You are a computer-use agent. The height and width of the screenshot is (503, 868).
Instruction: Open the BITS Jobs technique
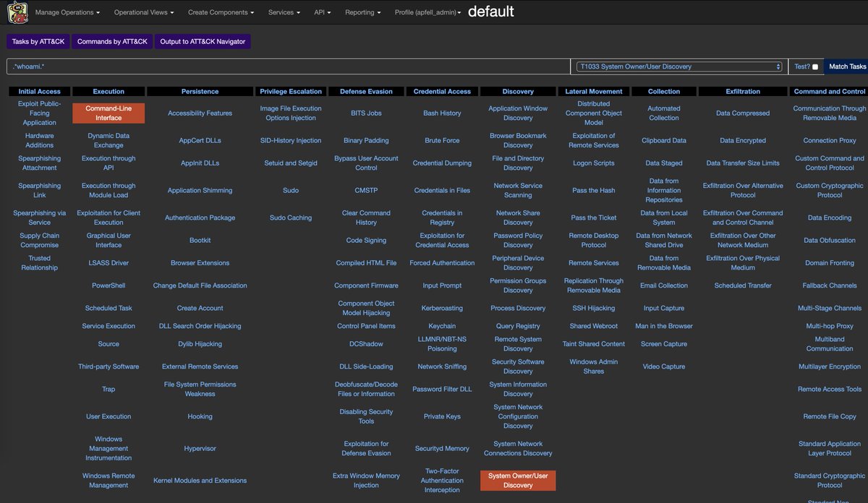coord(366,113)
